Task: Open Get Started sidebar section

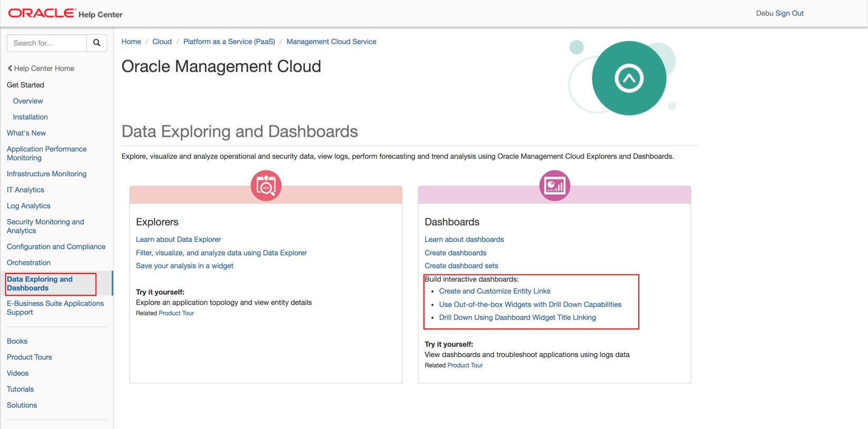Action: point(25,85)
